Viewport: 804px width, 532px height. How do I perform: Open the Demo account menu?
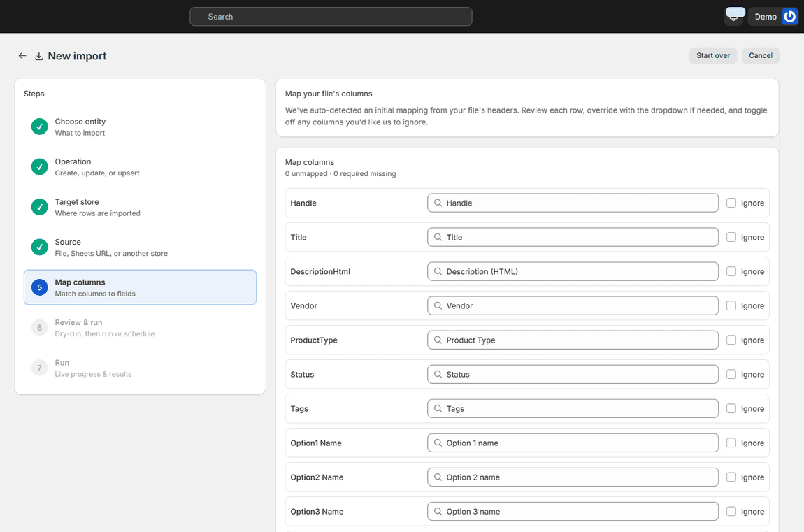[773, 16]
